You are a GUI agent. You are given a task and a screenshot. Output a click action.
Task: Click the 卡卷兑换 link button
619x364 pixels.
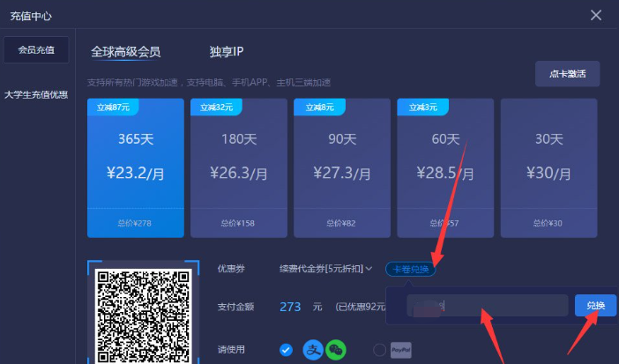click(x=411, y=269)
